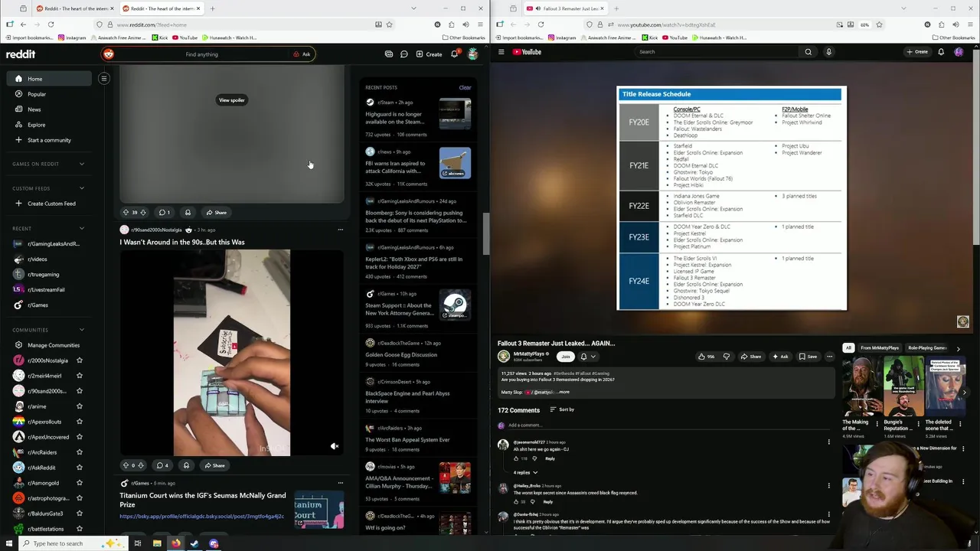The width and height of the screenshot is (980, 551).
Task: Click YouTube search magnifier button
Action: tap(808, 52)
